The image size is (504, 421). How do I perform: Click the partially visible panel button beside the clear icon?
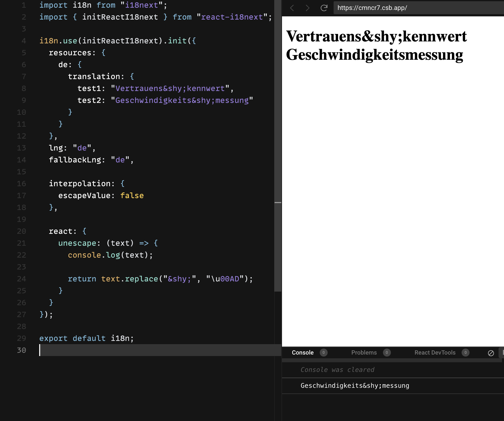(502, 353)
